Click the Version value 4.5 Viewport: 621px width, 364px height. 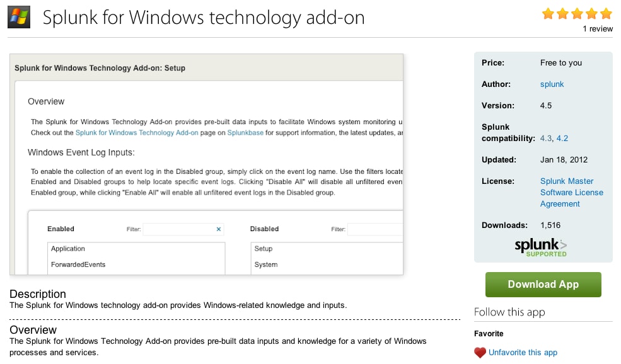click(546, 106)
